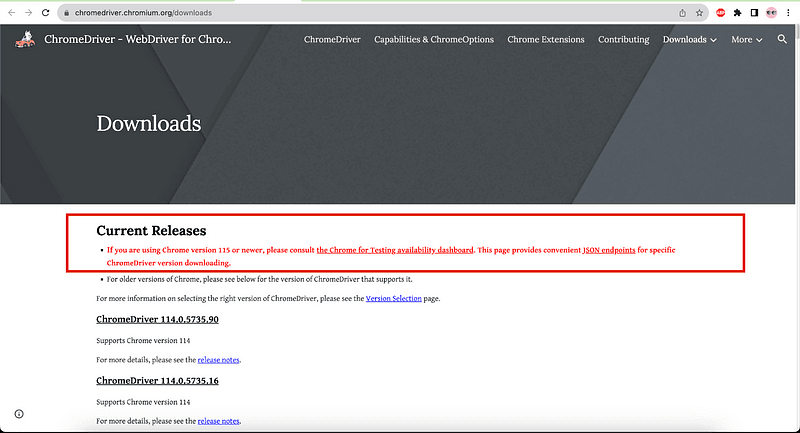Image resolution: width=800 pixels, height=433 pixels.
Task: Go to the Chrome Extensions nav item
Action: (x=545, y=39)
